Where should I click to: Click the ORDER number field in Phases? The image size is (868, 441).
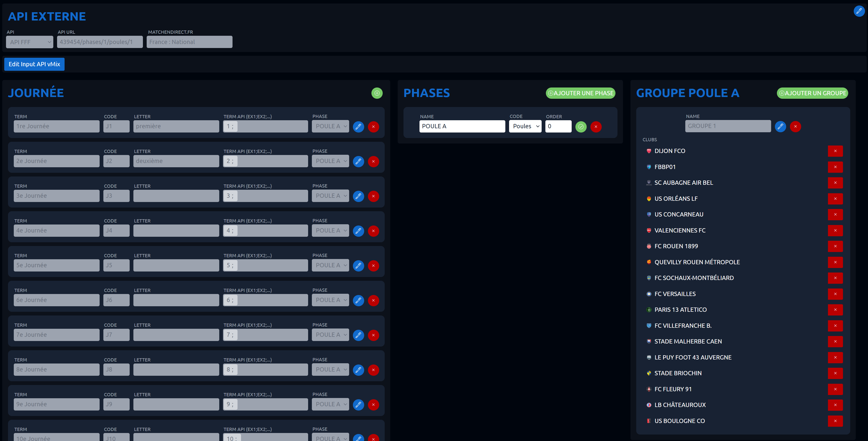click(558, 126)
